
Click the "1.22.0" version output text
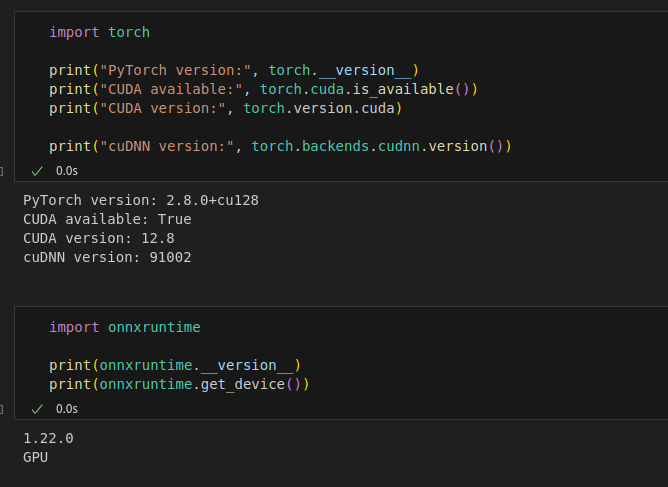point(48,438)
